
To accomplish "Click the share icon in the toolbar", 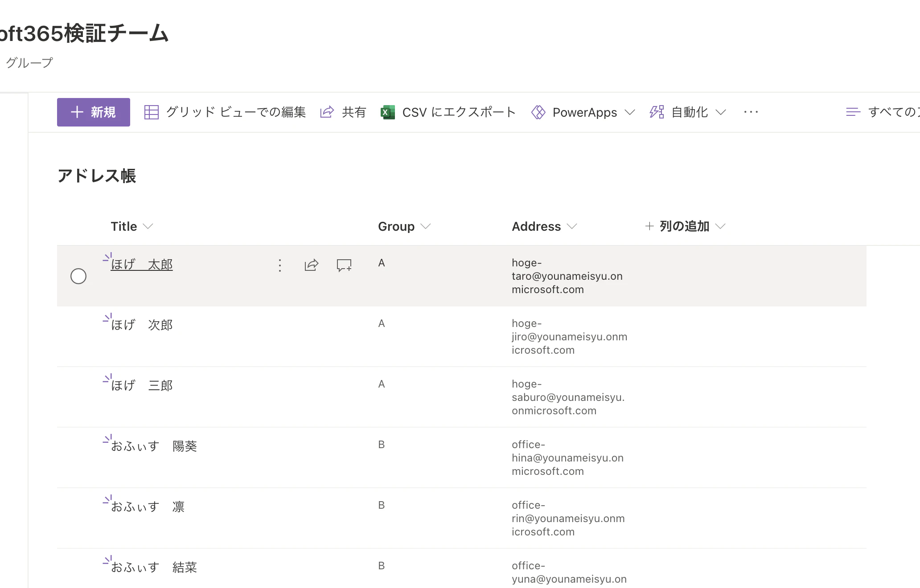I will (x=327, y=112).
